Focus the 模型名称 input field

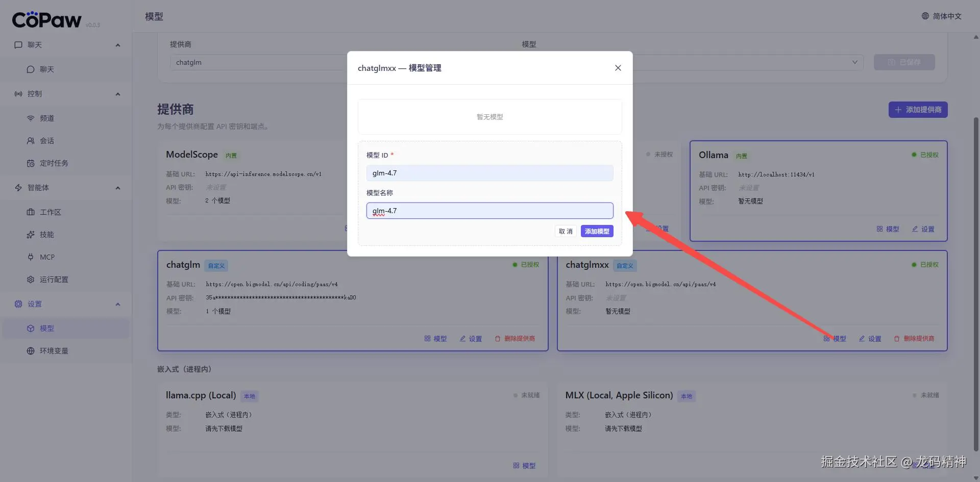point(489,211)
